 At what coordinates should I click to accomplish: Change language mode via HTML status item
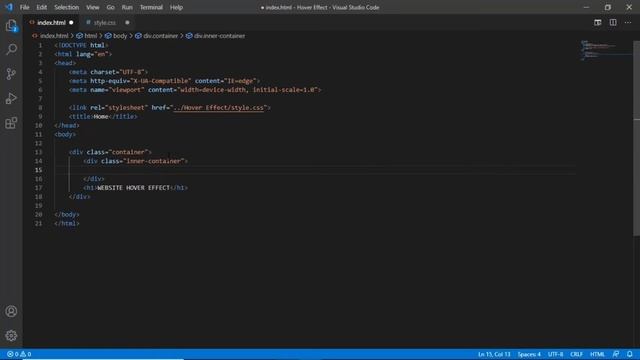coord(597,354)
